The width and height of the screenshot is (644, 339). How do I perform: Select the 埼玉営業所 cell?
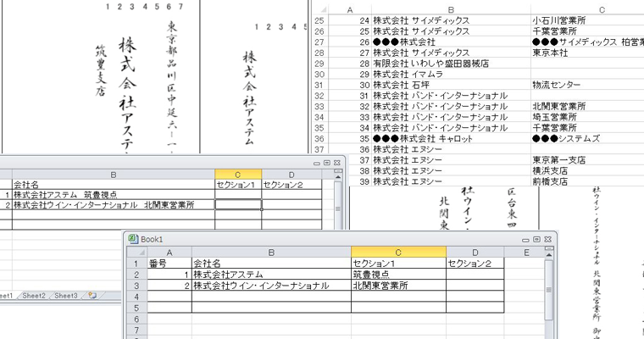point(587,117)
